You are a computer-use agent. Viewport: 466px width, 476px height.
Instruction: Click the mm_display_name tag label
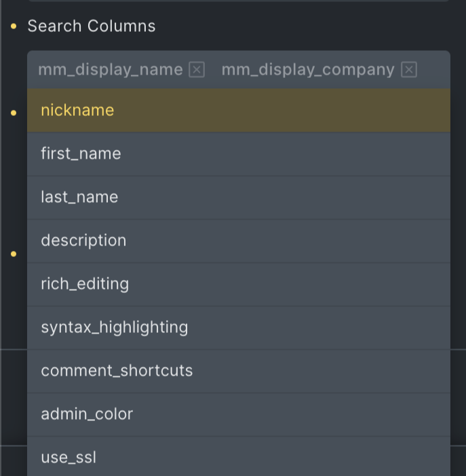tap(111, 70)
